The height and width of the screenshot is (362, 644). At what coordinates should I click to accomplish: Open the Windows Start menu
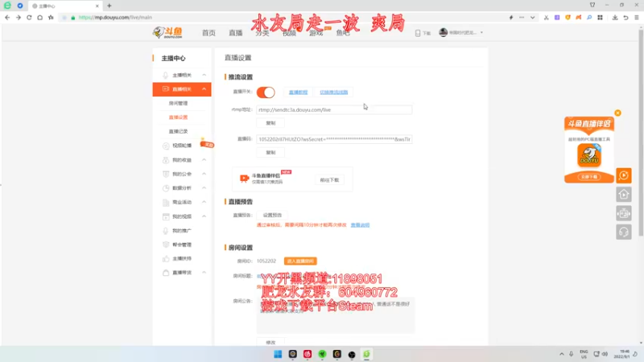coord(278,354)
